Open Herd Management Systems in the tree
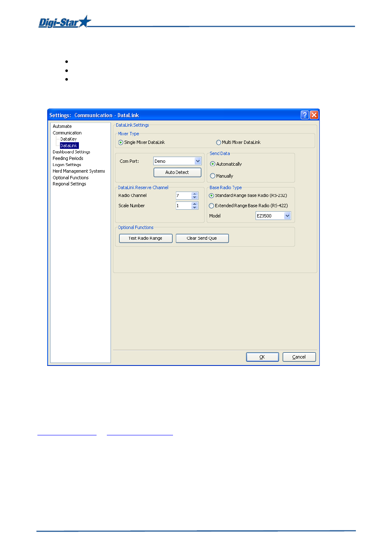Viewport: 392px width, 555px height. click(78, 171)
